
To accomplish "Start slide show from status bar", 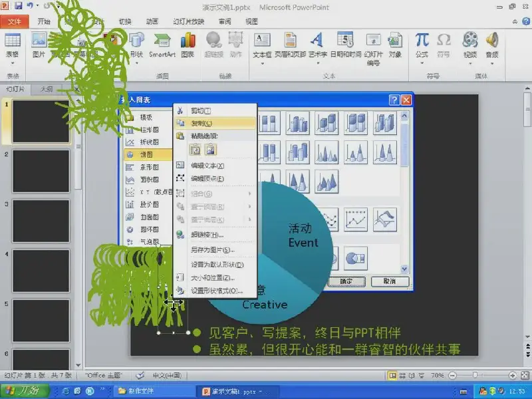I will point(422,376).
